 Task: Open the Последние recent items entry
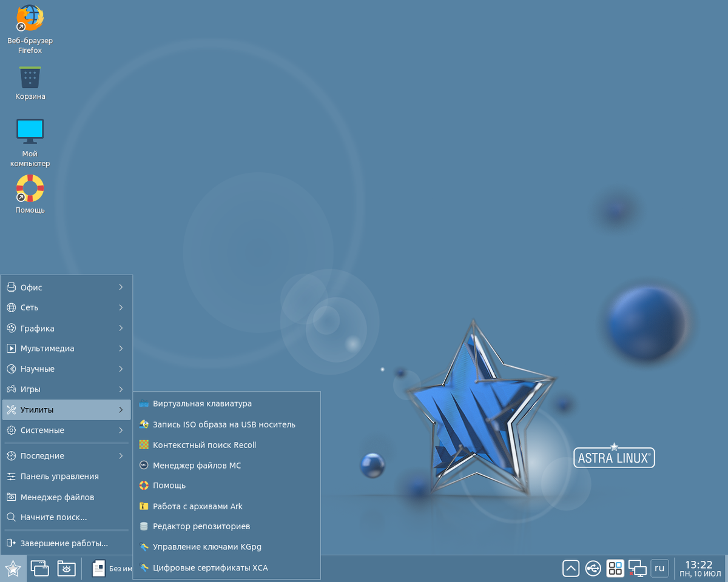67,456
